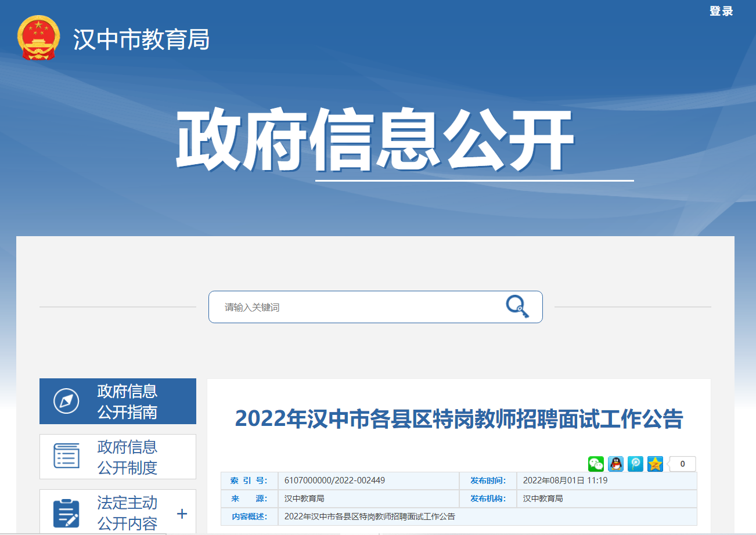Screen dimensions: 756x535
Task: Click the 内容概述 label cell
Action: (x=249, y=516)
